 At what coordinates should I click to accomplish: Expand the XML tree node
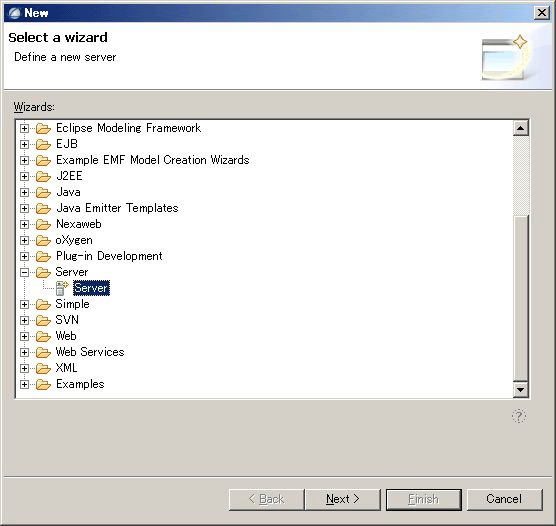pyautogui.click(x=24, y=368)
